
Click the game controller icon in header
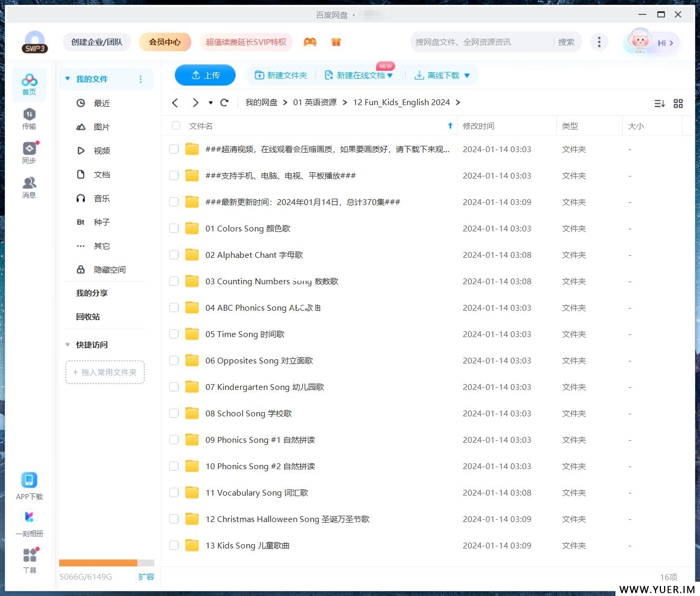[x=310, y=42]
